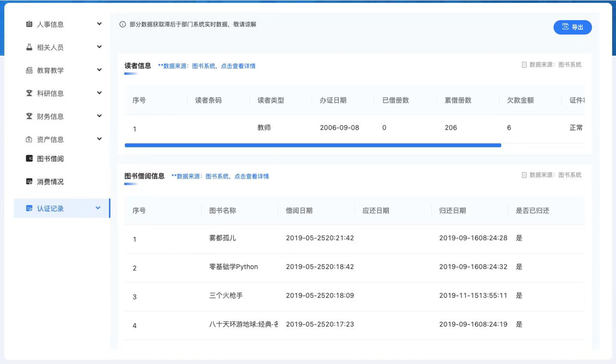This screenshot has width=616, height=364.
Task: Click the 雾都孤儿 book row
Action: pyautogui.click(x=222, y=238)
